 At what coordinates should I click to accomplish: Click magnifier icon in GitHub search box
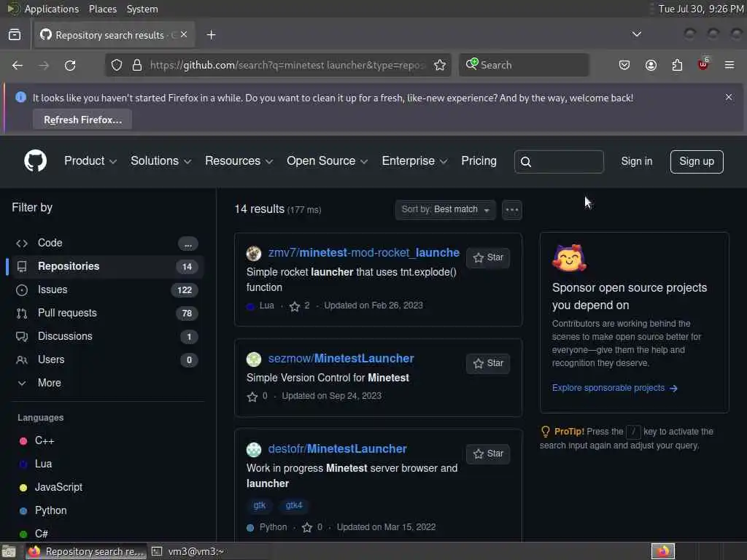click(x=525, y=162)
